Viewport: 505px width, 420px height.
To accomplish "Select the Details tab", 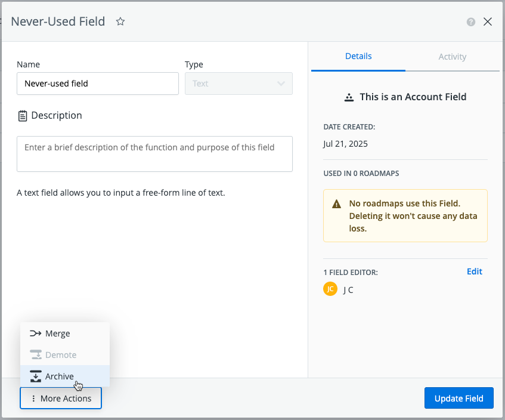I will 358,56.
